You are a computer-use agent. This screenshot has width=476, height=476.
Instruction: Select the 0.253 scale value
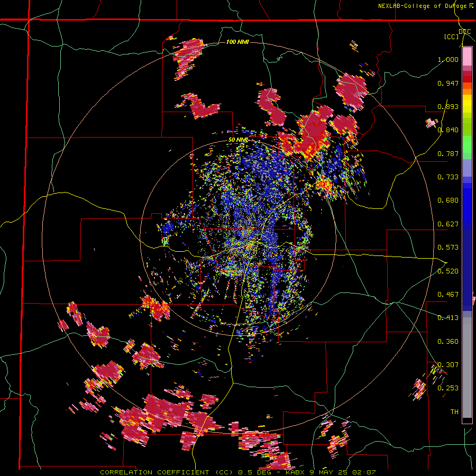point(448,388)
